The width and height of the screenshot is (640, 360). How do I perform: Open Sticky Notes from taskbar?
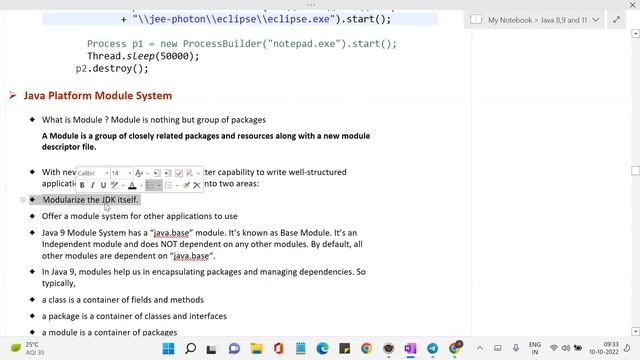(x=344, y=349)
